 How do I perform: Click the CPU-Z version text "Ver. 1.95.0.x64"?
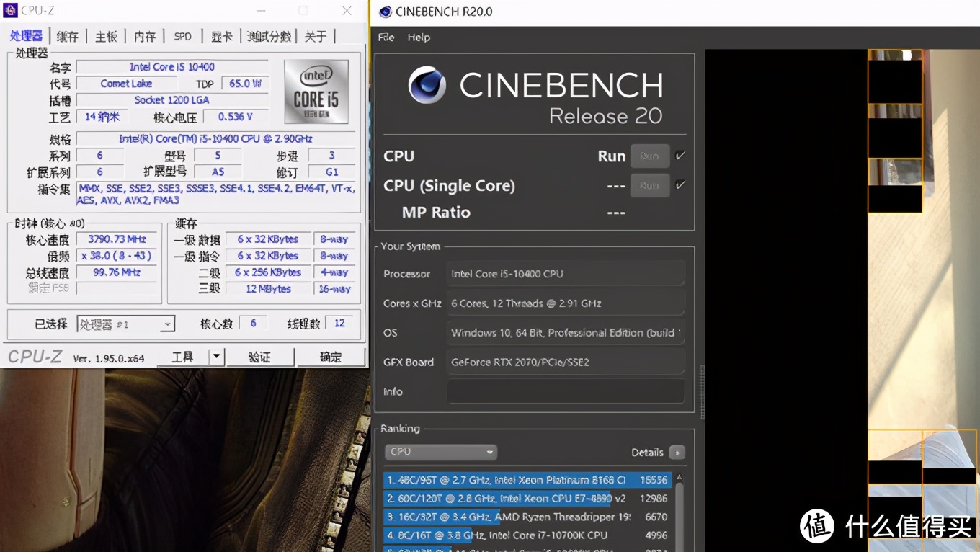tap(108, 358)
